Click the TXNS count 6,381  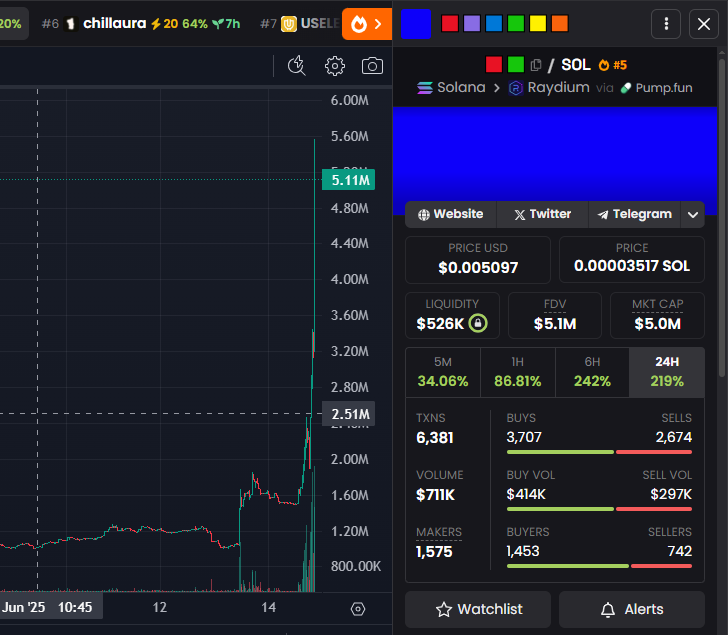(435, 438)
